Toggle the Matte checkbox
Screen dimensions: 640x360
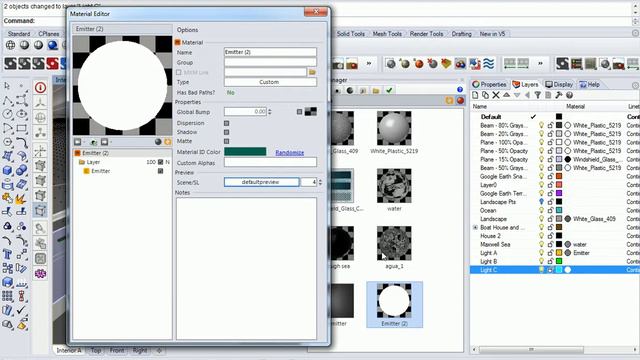click(227, 141)
